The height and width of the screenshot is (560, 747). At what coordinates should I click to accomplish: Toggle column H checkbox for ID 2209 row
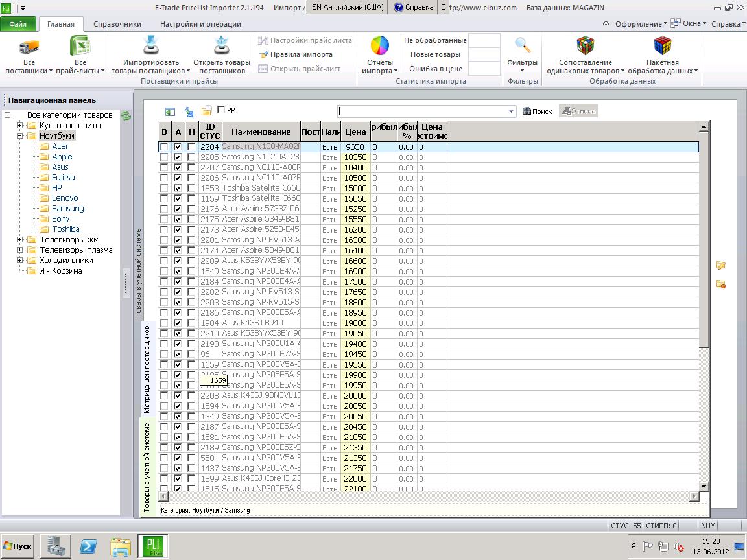click(x=191, y=261)
